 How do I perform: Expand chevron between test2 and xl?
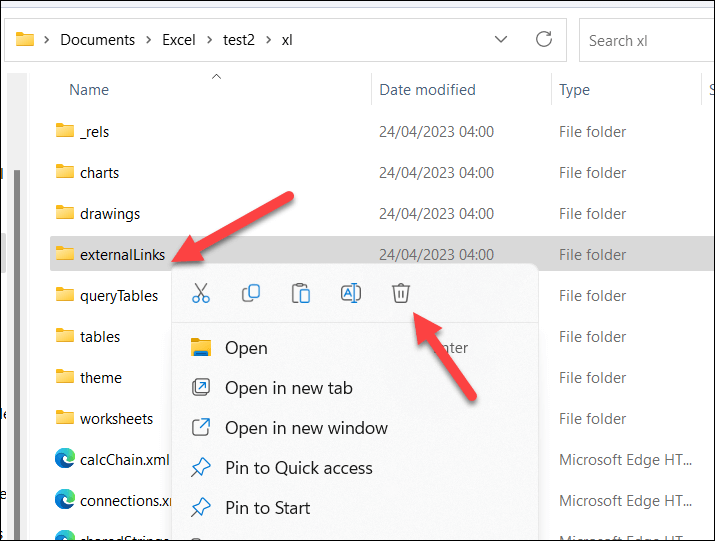tap(269, 40)
